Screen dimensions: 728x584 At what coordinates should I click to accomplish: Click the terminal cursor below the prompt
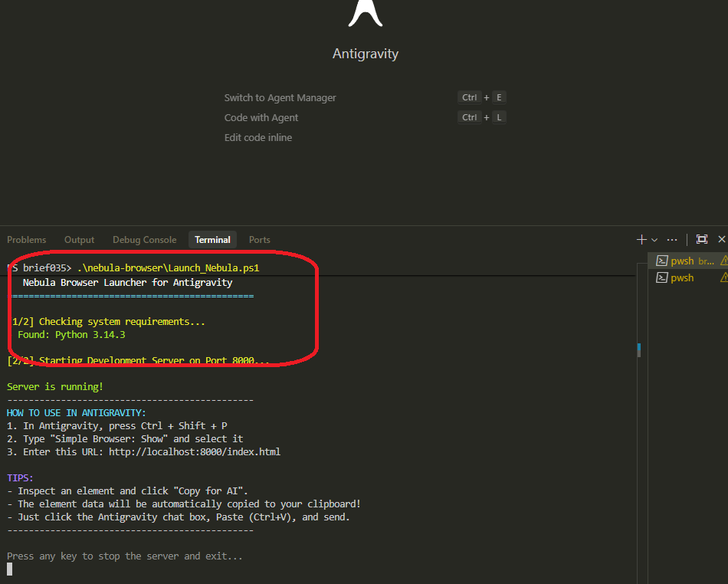[x=10, y=569]
